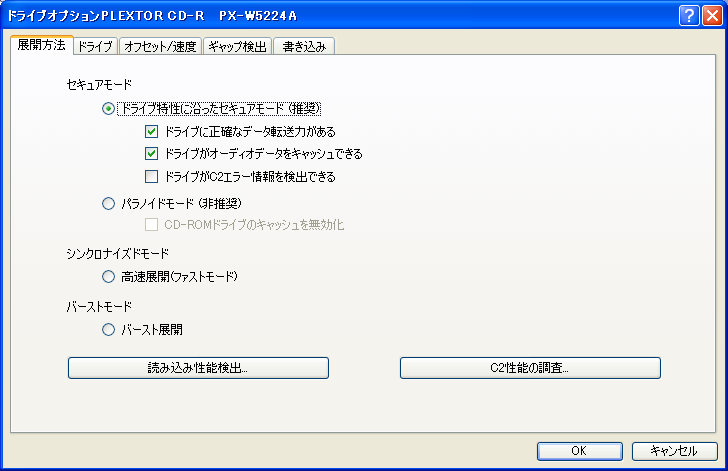Enable ドライブがC2エラー情報を検出できる checkbox
Image resolution: width=728 pixels, height=471 pixels.
[152, 177]
